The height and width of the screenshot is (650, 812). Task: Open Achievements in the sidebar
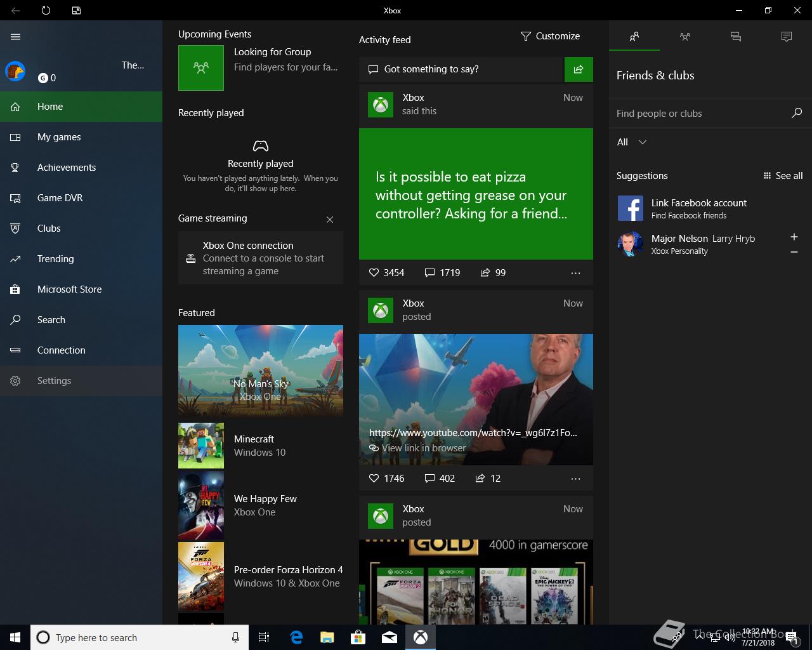(x=81, y=168)
